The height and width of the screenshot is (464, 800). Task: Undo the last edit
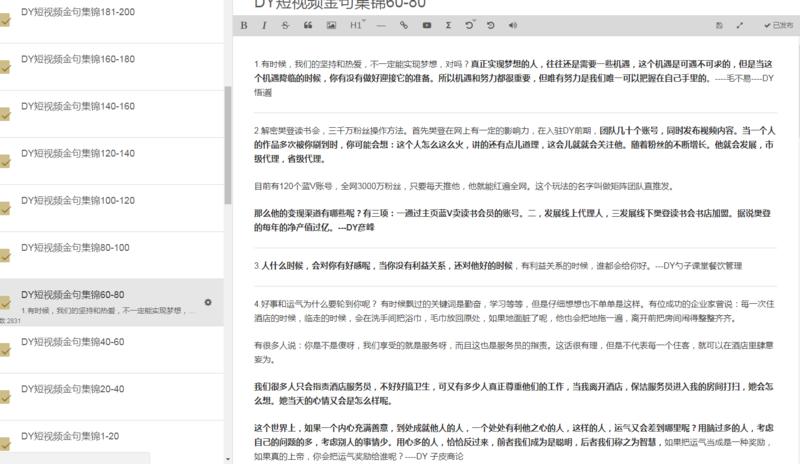tap(469, 25)
